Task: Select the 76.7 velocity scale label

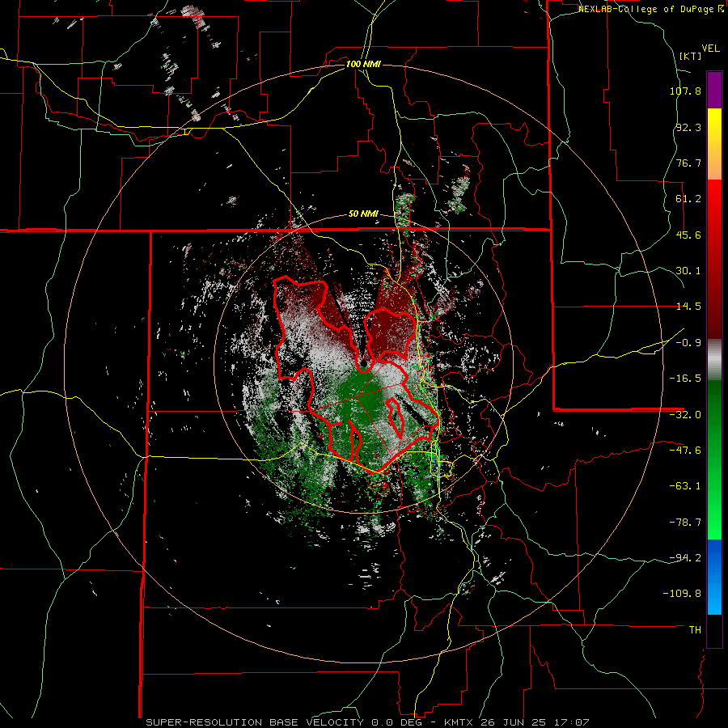Action: click(688, 163)
